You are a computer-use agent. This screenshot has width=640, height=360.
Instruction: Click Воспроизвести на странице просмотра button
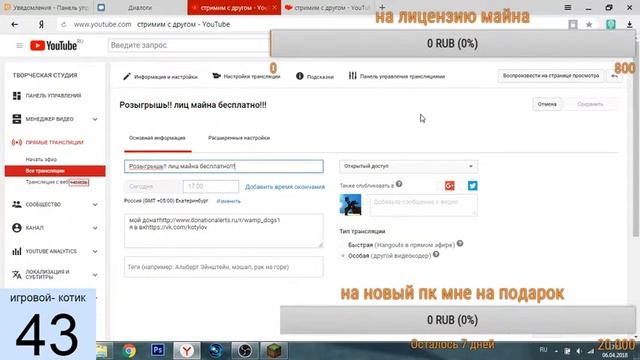[551, 76]
